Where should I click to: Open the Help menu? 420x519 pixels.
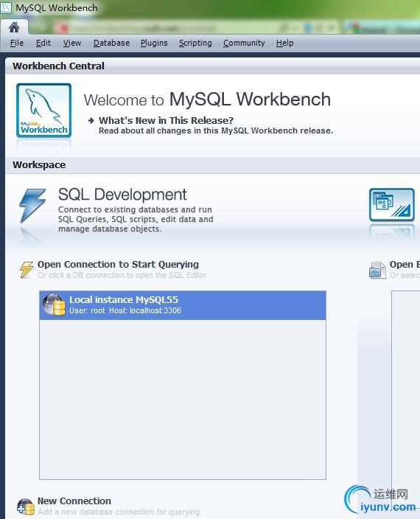284,43
